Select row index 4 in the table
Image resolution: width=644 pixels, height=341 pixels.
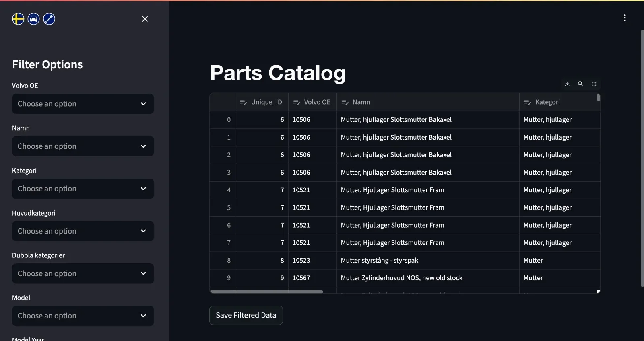click(223, 190)
